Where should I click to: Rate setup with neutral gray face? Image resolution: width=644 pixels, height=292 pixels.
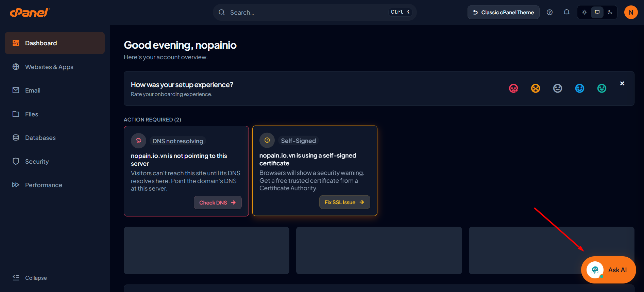(558, 88)
